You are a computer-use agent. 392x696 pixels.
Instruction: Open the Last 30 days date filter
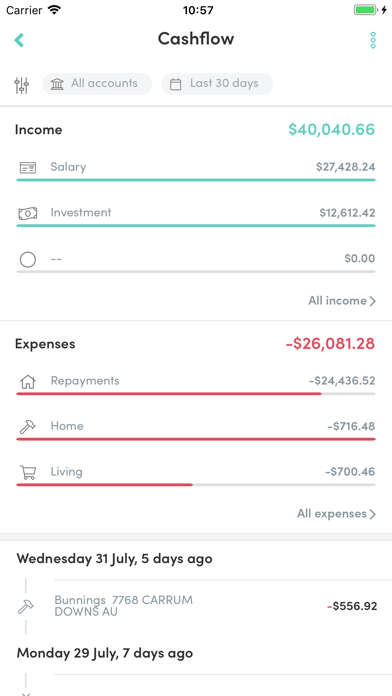pos(217,84)
